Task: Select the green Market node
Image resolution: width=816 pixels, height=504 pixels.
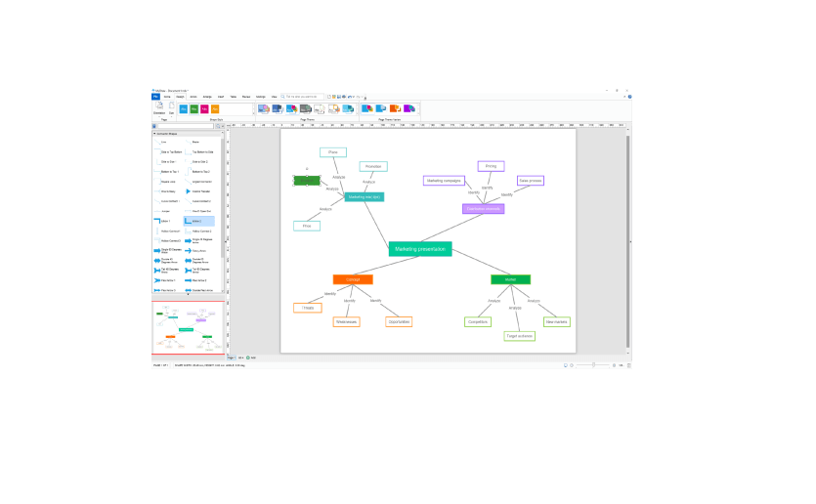Action: coord(510,279)
